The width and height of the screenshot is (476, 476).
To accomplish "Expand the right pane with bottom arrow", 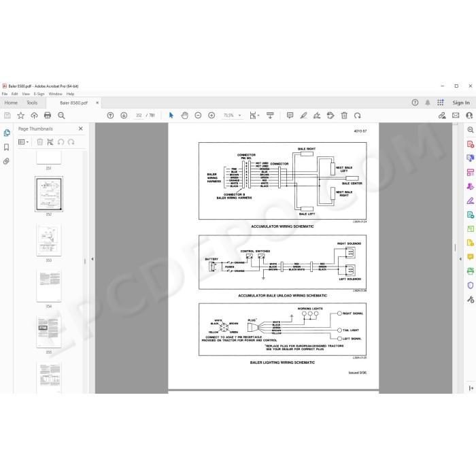I will pyautogui.click(x=471, y=388).
